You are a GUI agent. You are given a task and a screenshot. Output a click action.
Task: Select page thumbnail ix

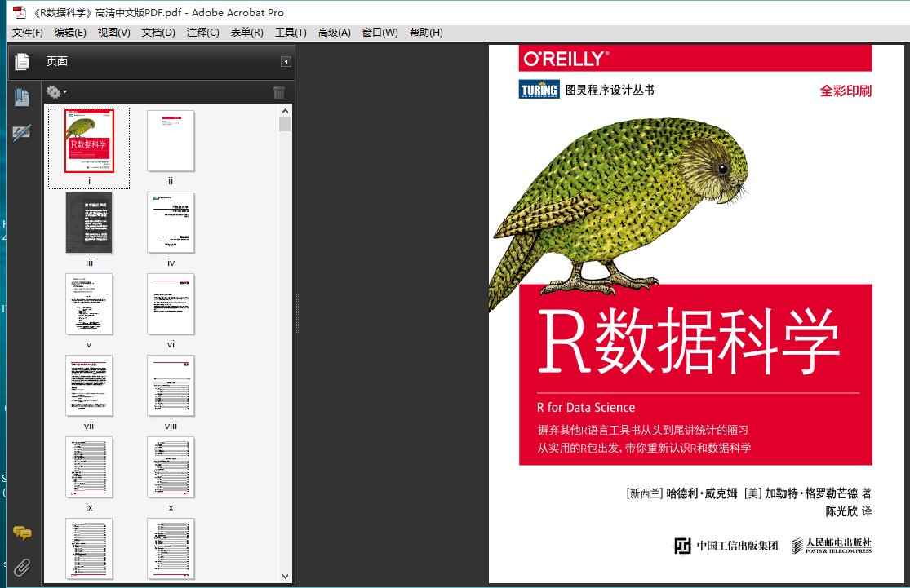tap(89, 467)
